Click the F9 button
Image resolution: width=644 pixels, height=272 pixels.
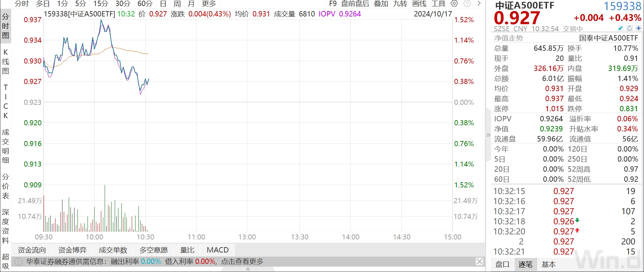pyautogui.click(x=333, y=4)
